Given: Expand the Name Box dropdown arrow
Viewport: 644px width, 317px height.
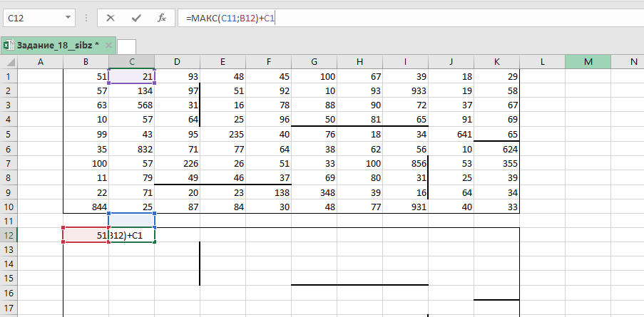Looking at the screenshot, I should tap(67, 18).
